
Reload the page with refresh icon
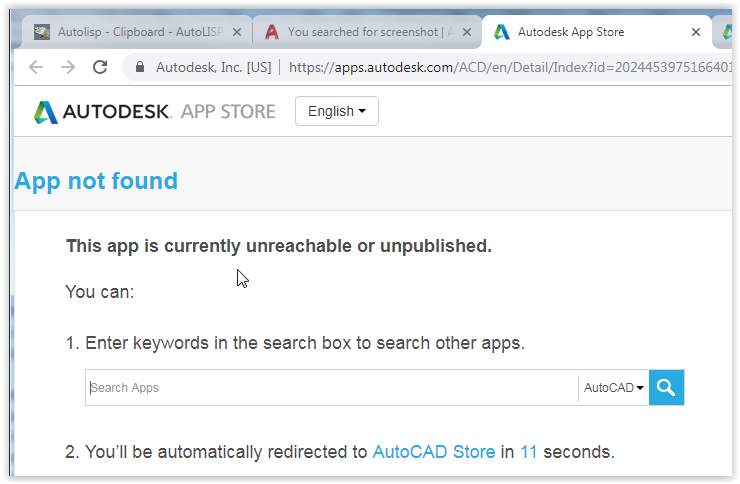[100, 67]
